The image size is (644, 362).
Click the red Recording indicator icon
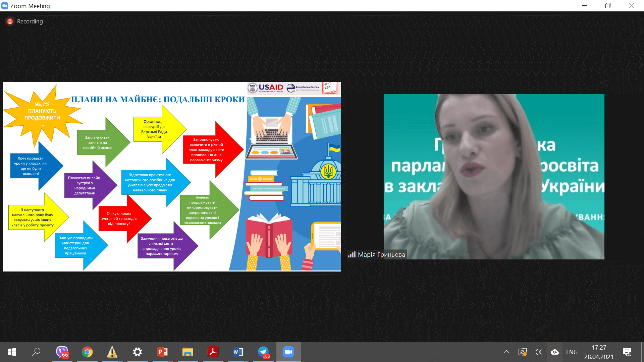pyautogui.click(x=10, y=21)
